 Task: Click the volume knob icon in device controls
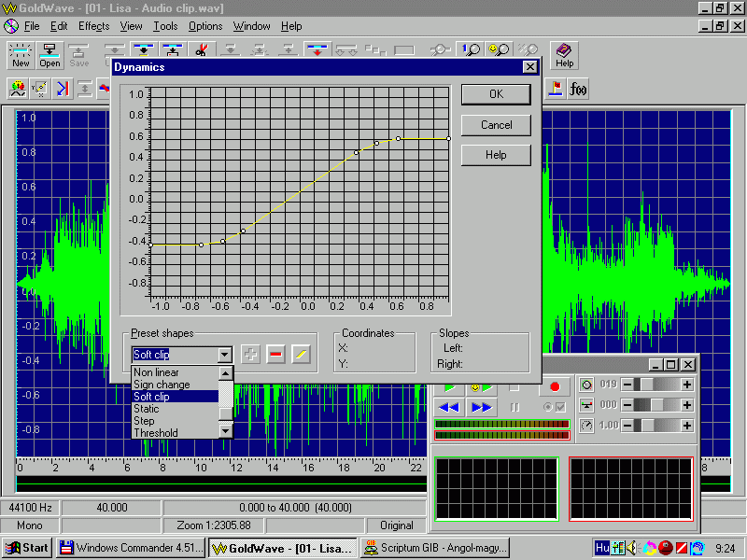coord(586,385)
